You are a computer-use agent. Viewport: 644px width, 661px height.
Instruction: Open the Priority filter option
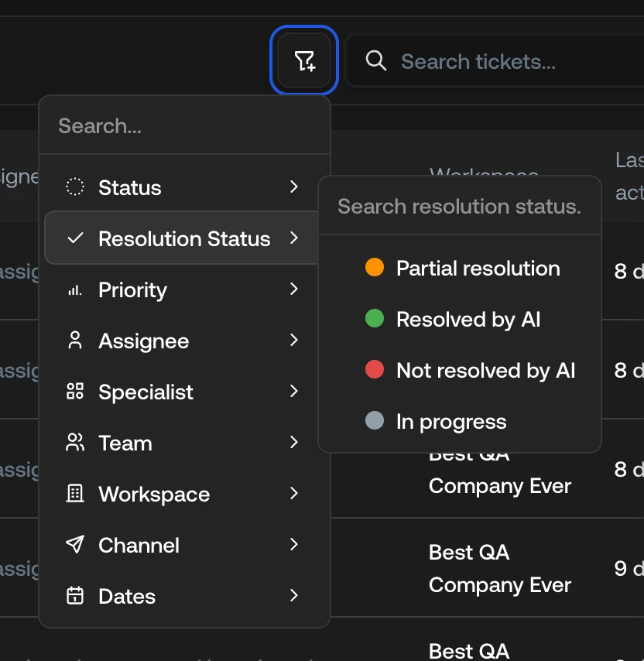[x=184, y=289]
